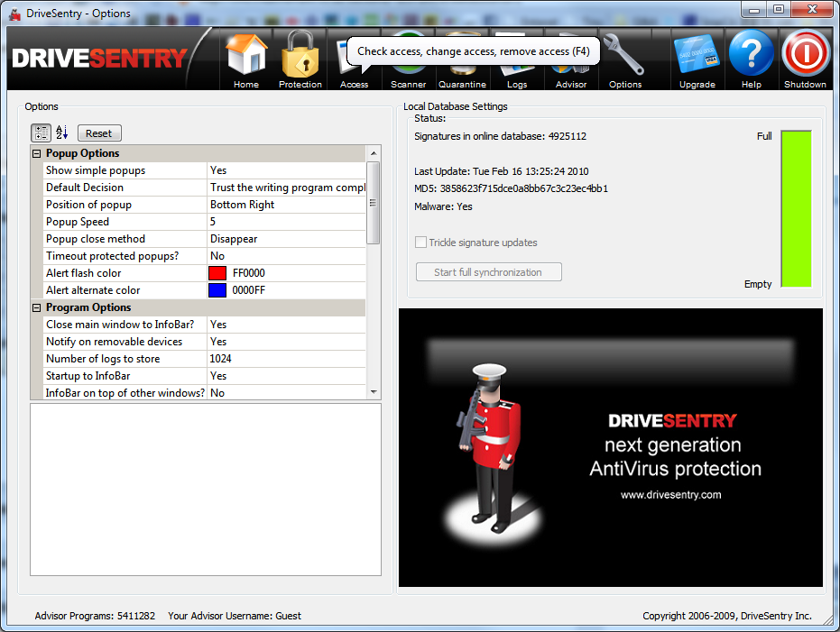Click the MD5 hash text
Screen dimensions: 840x632
click(x=511, y=188)
